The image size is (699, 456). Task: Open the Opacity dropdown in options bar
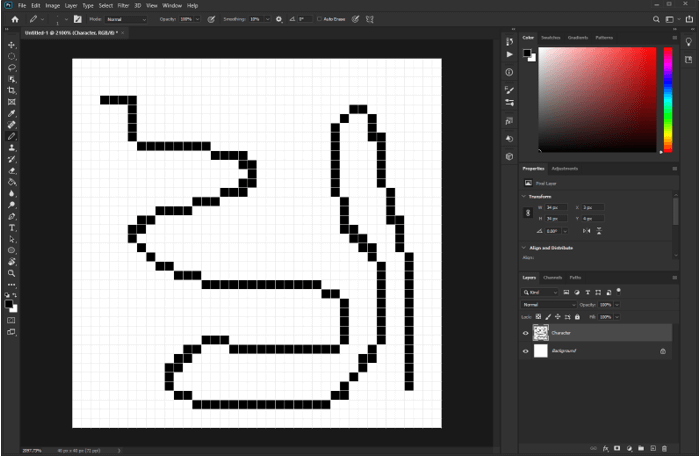tap(197, 19)
